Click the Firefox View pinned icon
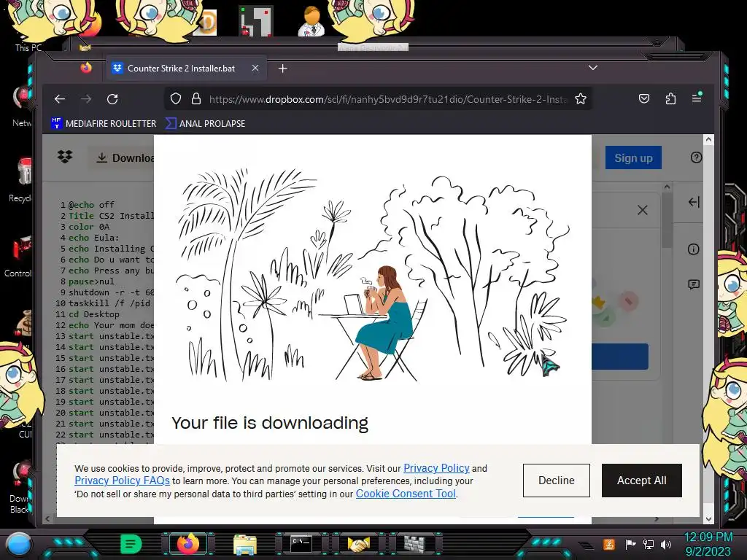Viewport: 747px width, 560px height. (x=86, y=68)
